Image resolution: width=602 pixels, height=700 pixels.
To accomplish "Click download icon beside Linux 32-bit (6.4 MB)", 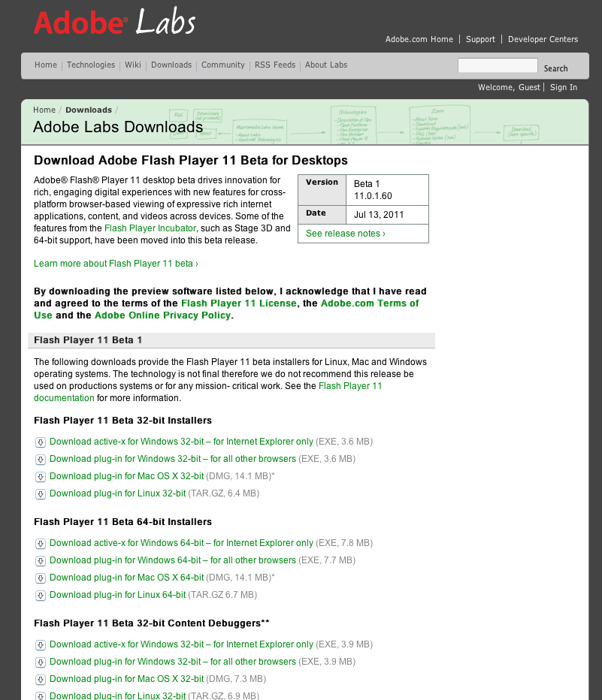I will pos(40,494).
